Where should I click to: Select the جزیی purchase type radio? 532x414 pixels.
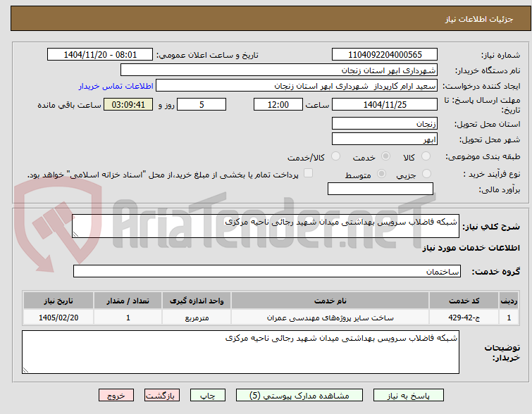point(426,174)
